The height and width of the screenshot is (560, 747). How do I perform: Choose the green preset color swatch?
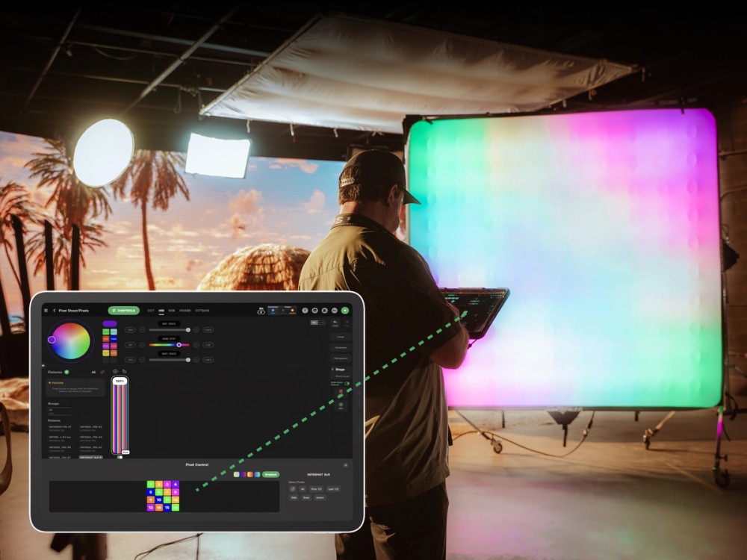click(x=106, y=332)
